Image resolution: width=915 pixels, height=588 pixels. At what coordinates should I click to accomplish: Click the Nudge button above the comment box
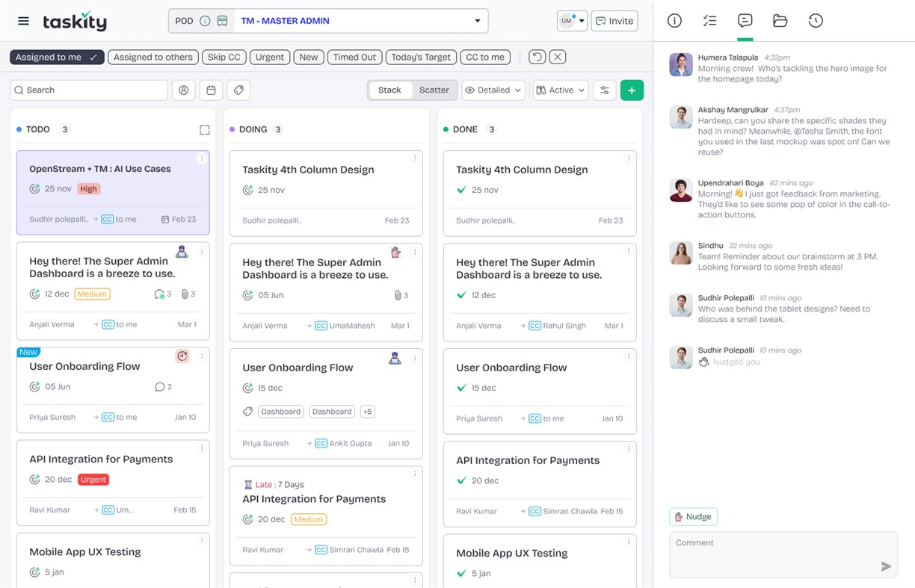(693, 516)
